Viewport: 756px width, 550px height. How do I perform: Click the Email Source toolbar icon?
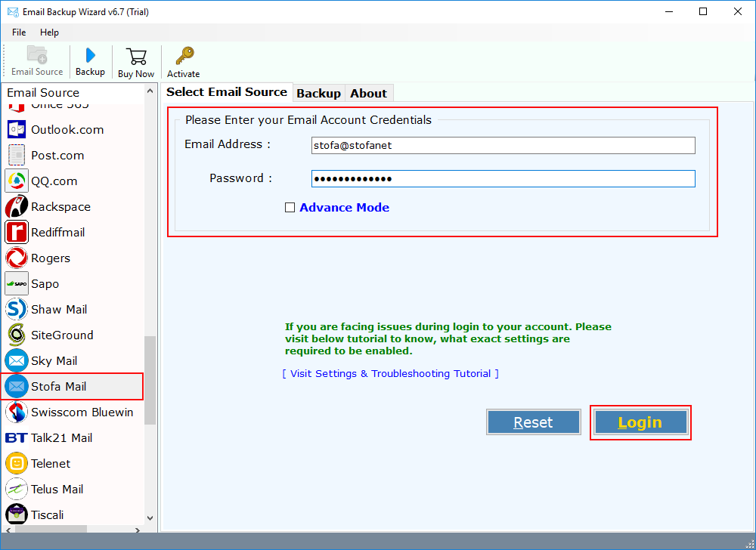tap(37, 55)
